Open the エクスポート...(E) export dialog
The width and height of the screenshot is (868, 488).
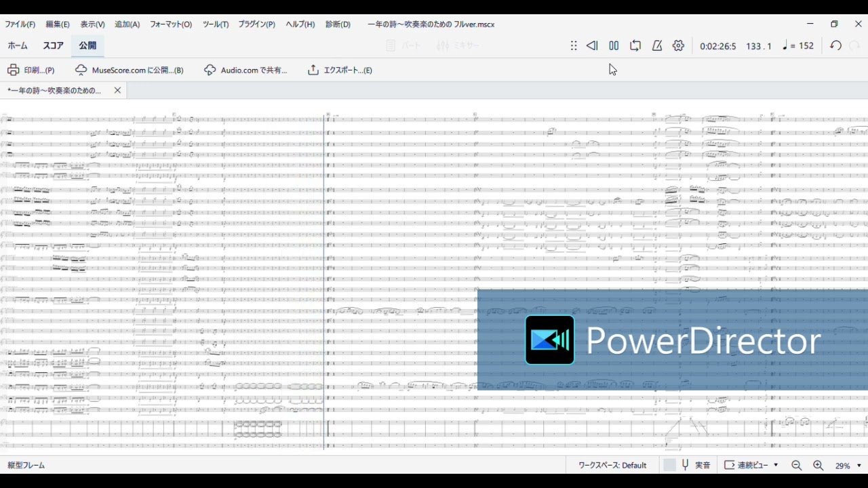pos(340,70)
